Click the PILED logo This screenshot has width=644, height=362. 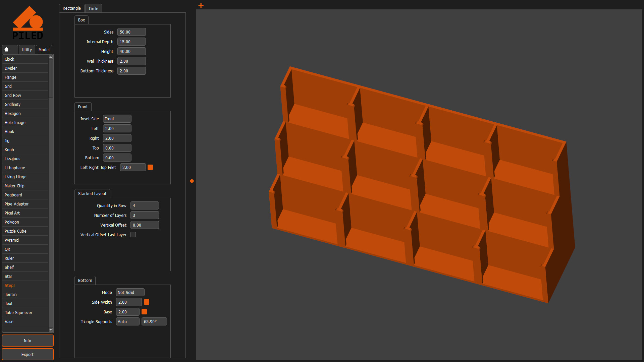pos(28,22)
